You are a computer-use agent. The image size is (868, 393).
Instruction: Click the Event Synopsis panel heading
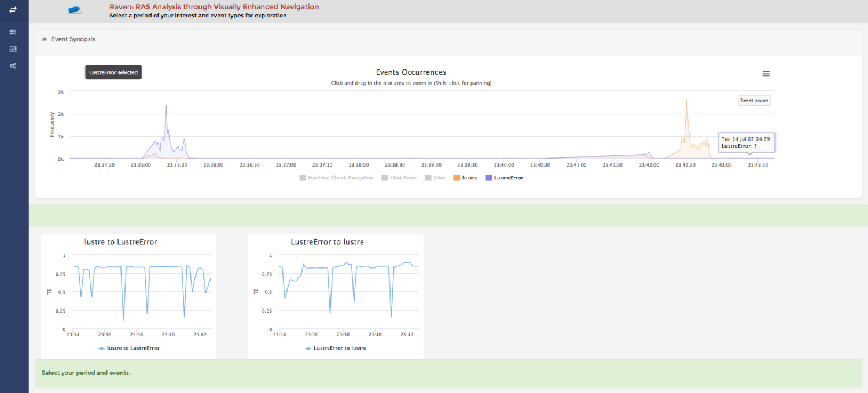click(73, 39)
